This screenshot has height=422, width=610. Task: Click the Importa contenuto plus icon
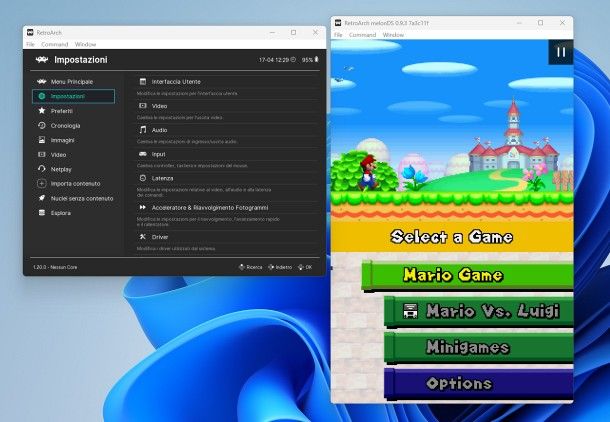(42, 184)
